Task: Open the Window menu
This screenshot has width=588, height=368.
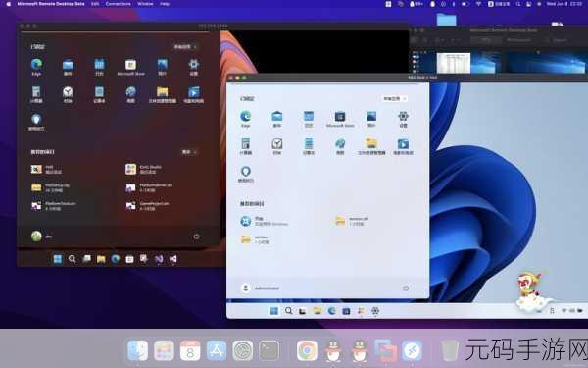Action: (145, 4)
